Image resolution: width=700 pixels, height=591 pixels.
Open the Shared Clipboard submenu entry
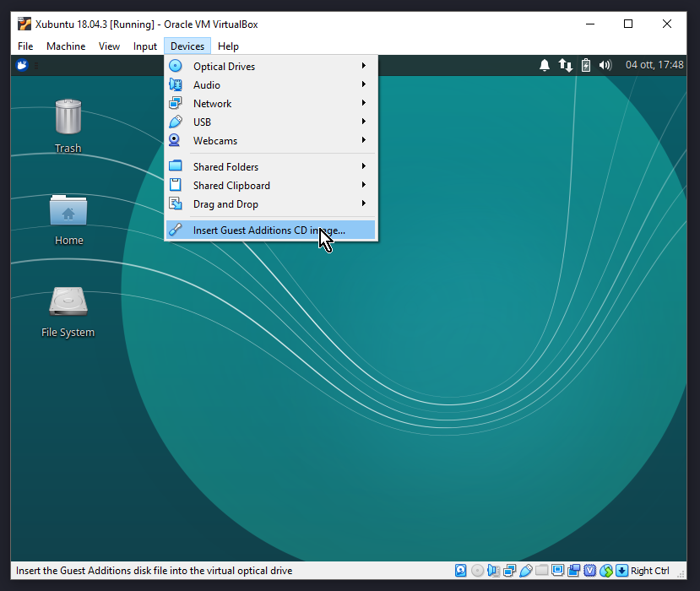271,185
